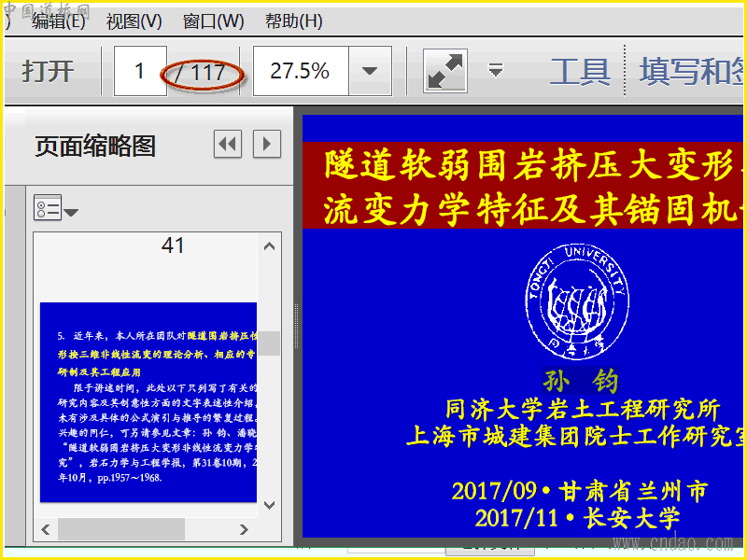Open the 填写和签名 pane
This screenshot has height=560, width=747.
[691, 72]
